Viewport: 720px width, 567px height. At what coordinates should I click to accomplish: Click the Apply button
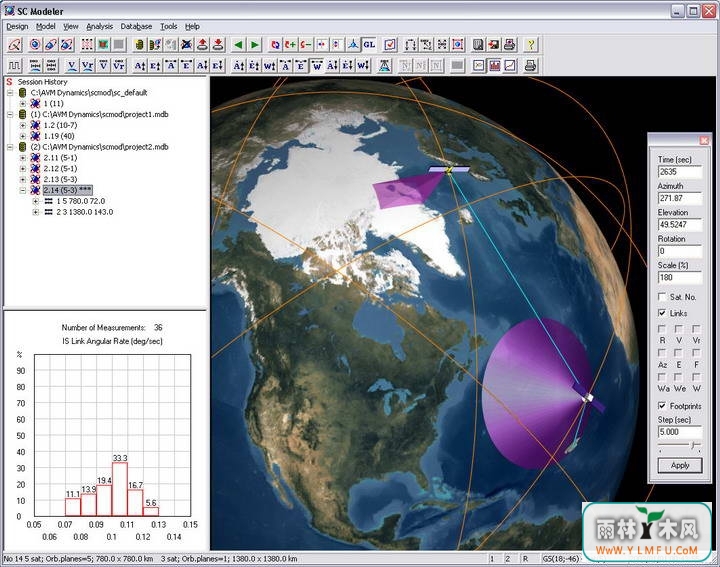tap(680, 465)
